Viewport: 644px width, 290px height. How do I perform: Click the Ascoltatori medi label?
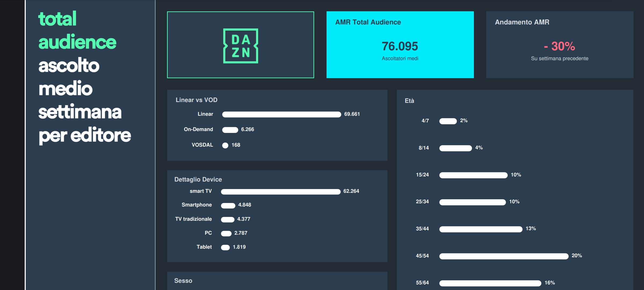(x=400, y=59)
